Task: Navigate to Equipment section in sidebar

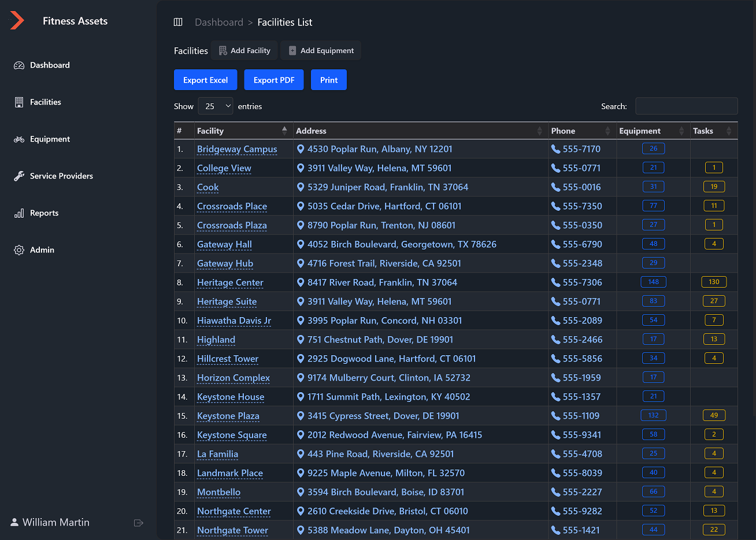Action: [50, 139]
